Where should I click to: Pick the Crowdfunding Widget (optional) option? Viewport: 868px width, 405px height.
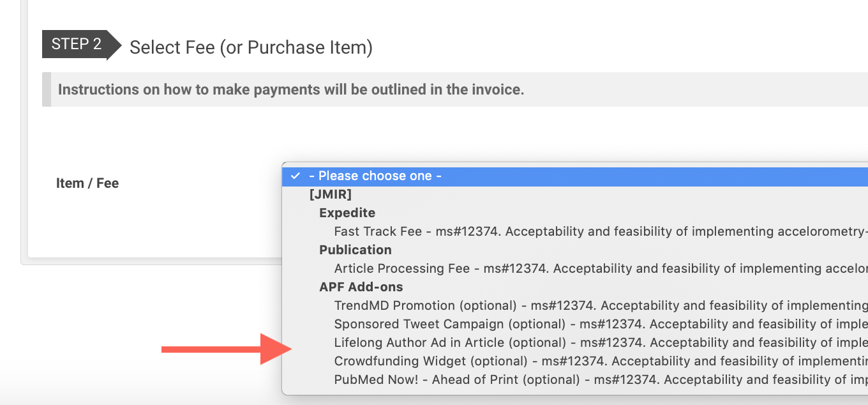click(574, 361)
